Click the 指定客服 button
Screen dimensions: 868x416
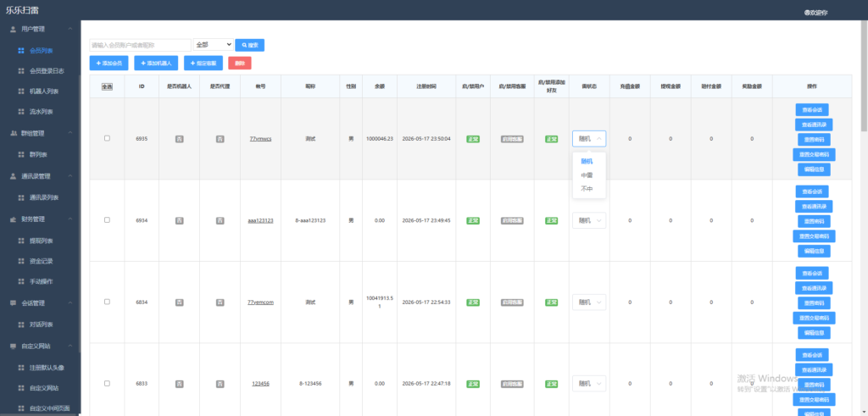tap(203, 64)
